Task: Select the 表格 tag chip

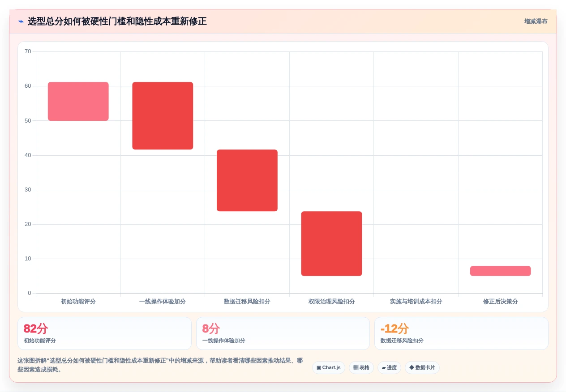Action: point(361,368)
